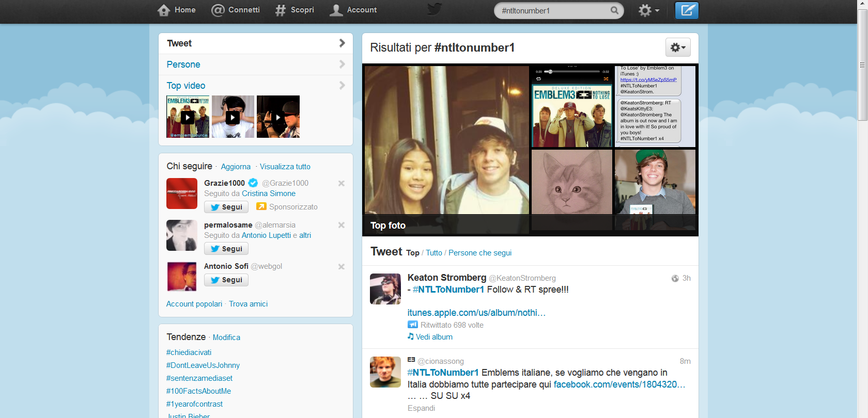
Task: Select the Tweet filter row
Action: point(256,43)
